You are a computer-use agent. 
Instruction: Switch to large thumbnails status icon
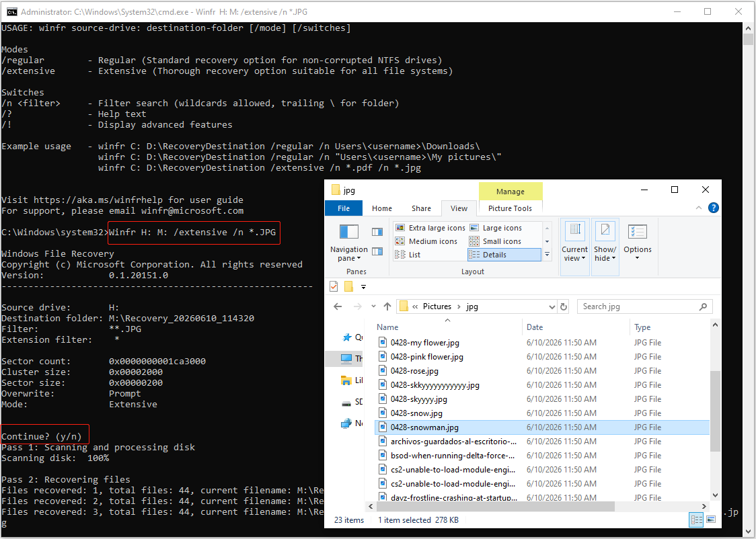tap(711, 520)
